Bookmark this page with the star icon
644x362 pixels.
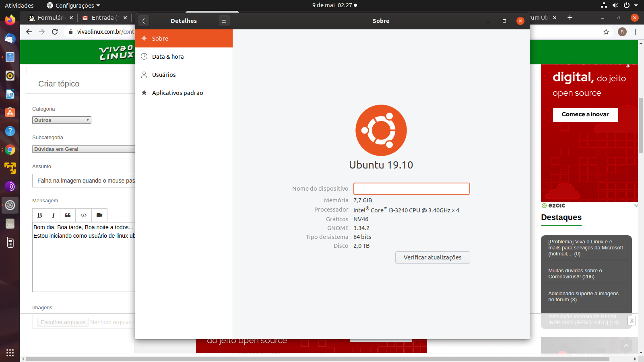coord(606,32)
